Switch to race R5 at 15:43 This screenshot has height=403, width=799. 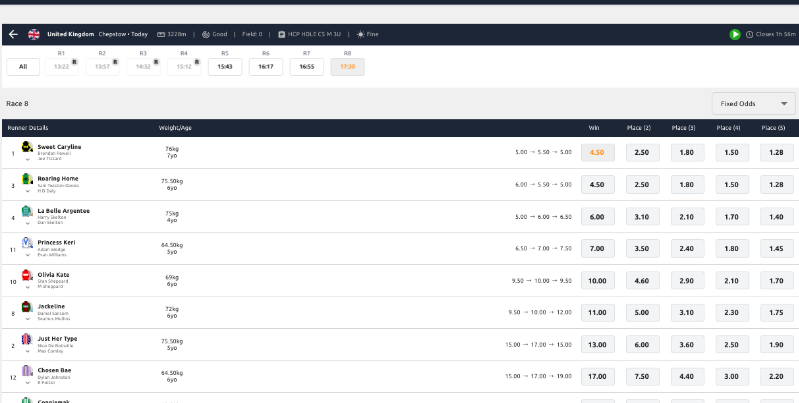click(225, 66)
